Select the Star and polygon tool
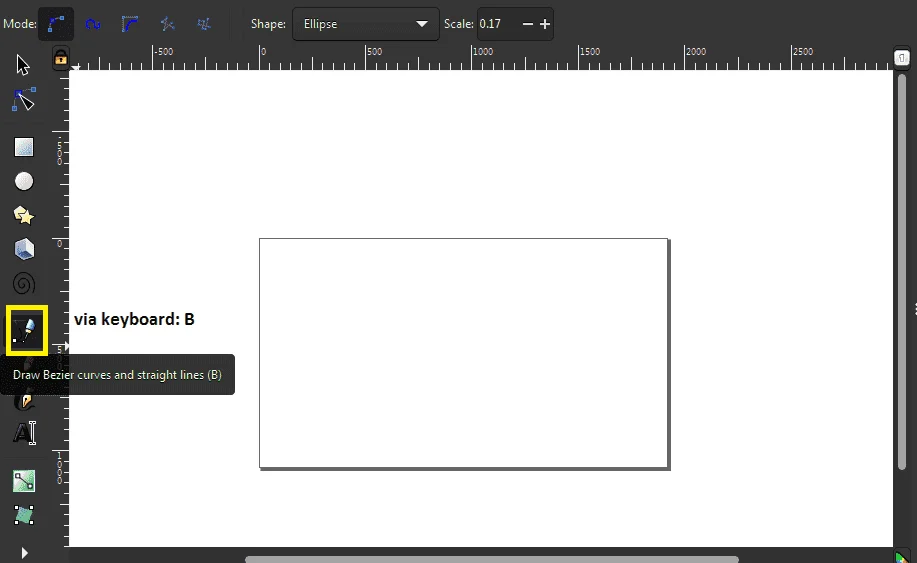Image resolution: width=917 pixels, height=563 pixels. click(24, 215)
